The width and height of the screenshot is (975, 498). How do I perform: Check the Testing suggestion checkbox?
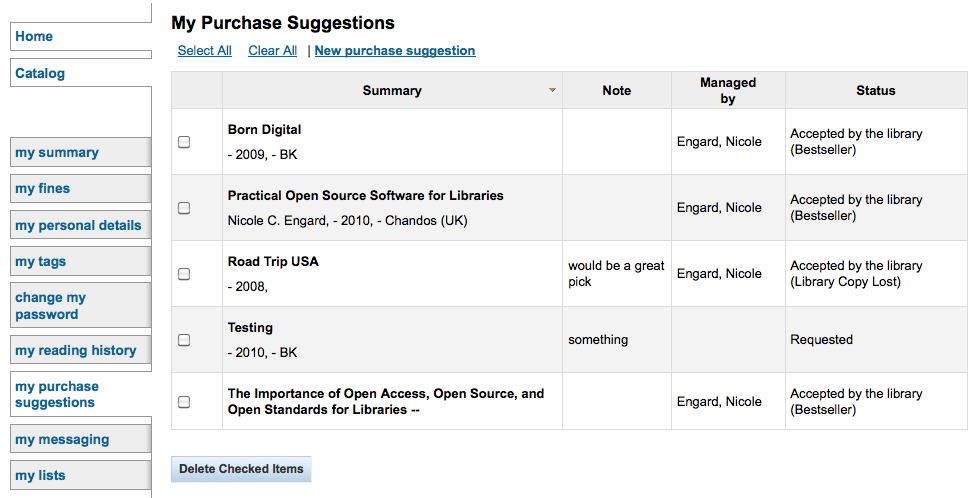coord(184,339)
